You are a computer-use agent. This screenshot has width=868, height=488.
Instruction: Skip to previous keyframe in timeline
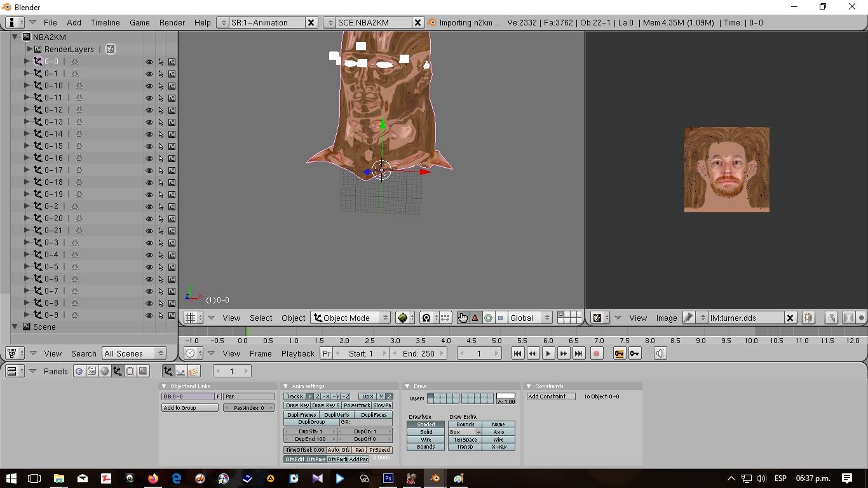pyautogui.click(x=533, y=353)
